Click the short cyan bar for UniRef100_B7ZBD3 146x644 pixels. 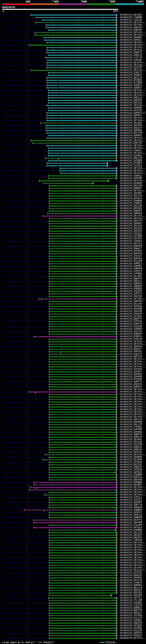[77, 163]
